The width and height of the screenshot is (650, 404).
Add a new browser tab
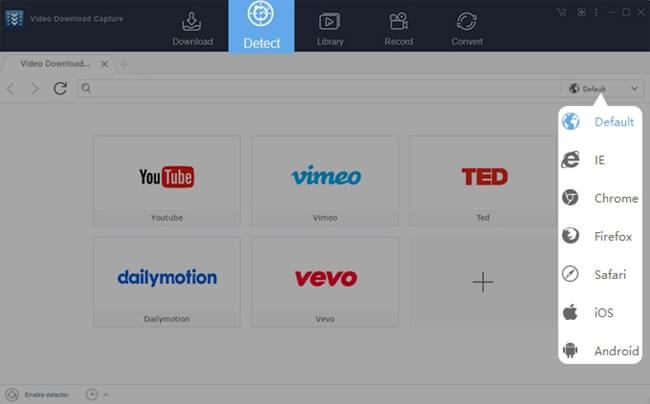(124, 64)
